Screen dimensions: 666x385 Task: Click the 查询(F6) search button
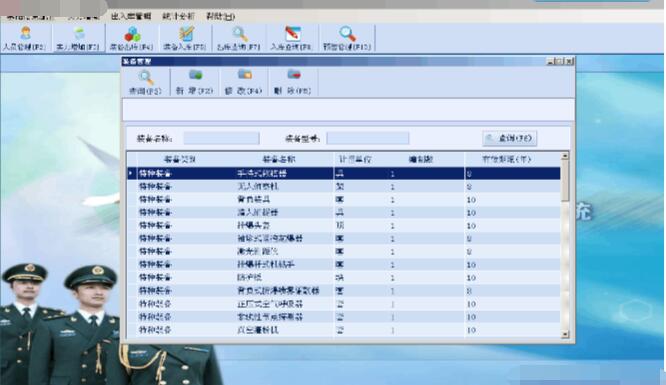coord(509,138)
